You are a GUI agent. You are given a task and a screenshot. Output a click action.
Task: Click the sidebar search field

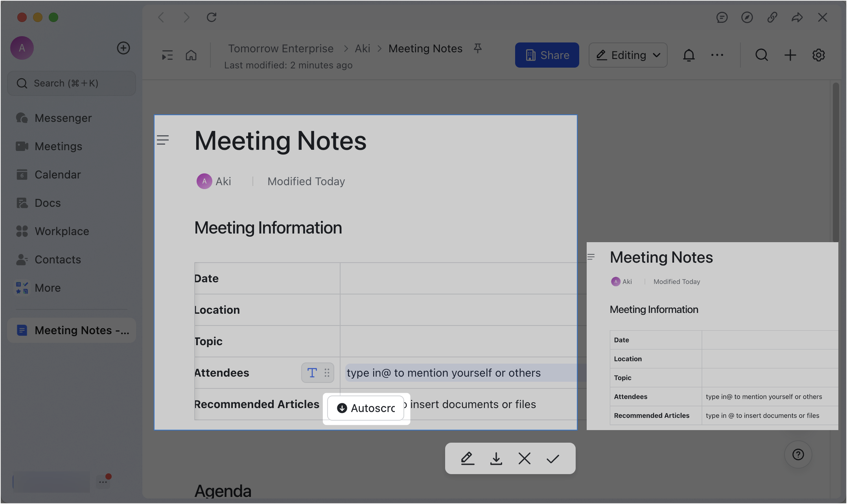[x=72, y=83]
